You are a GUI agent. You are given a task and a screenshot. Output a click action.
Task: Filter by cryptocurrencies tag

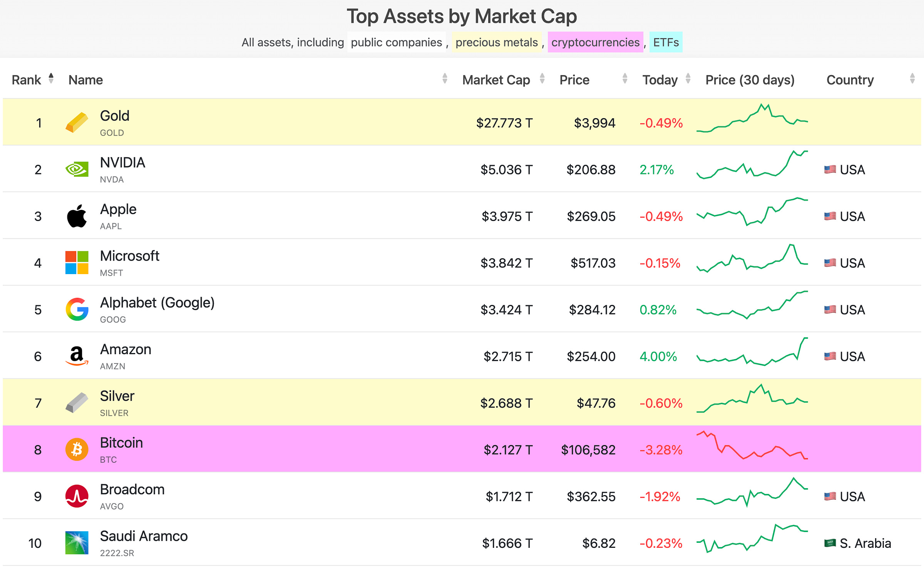[595, 42]
